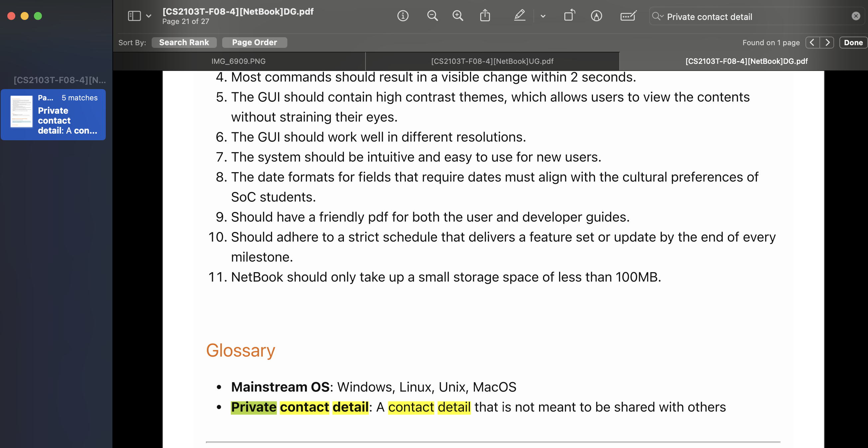The image size is (868, 448).
Task: Show the Markup toolbar icon
Action: click(596, 16)
